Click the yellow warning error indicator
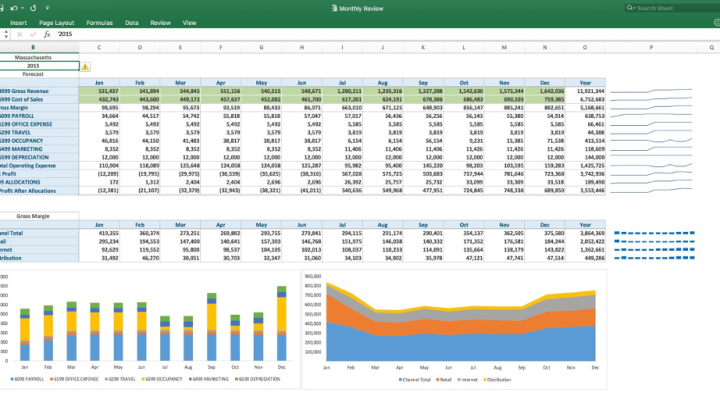Viewport: 720px width, 400px height. pyautogui.click(x=85, y=67)
